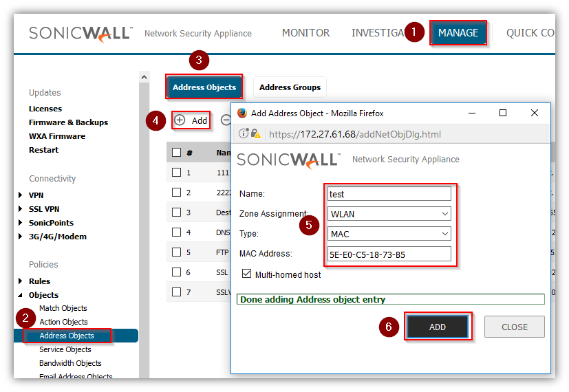Expand the VPN section in the sidebar
This screenshot has width=569, height=392.
coord(21,195)
